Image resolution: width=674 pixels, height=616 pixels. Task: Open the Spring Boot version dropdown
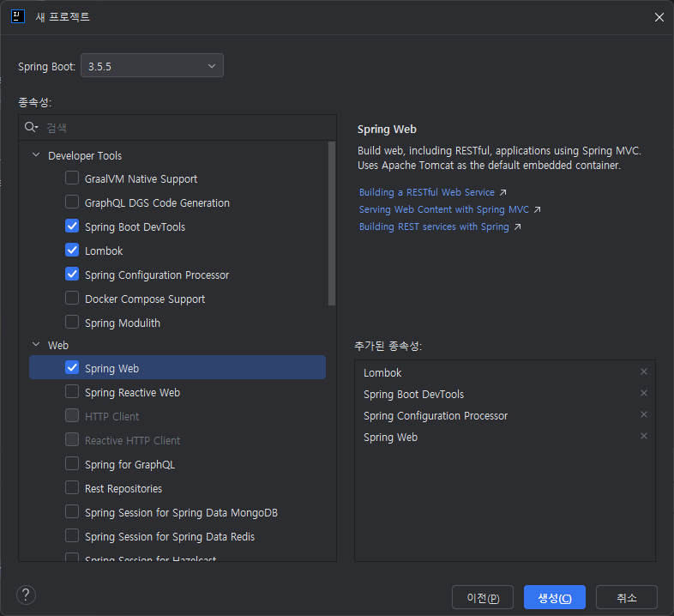tap(152, 65)
